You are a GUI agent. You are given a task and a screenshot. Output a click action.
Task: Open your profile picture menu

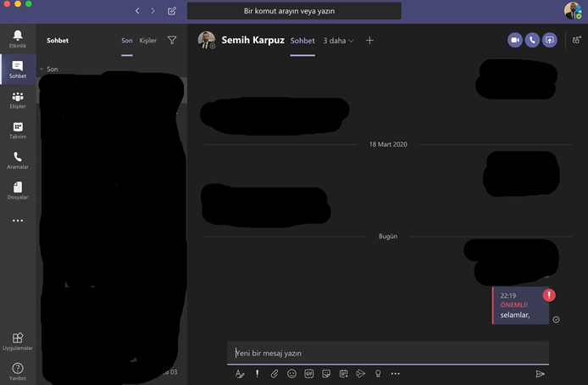point(572,10)
